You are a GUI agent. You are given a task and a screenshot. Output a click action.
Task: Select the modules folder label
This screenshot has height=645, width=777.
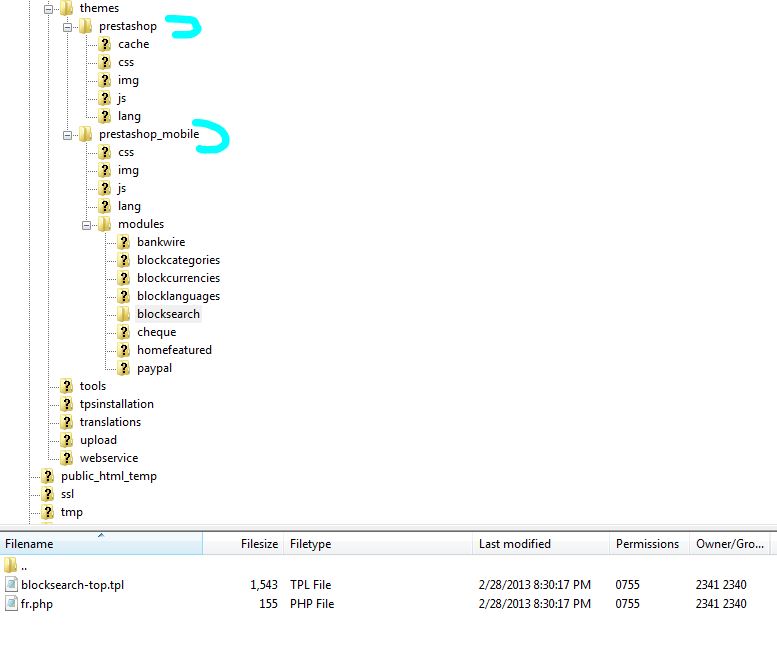click(x=141, y=224)
